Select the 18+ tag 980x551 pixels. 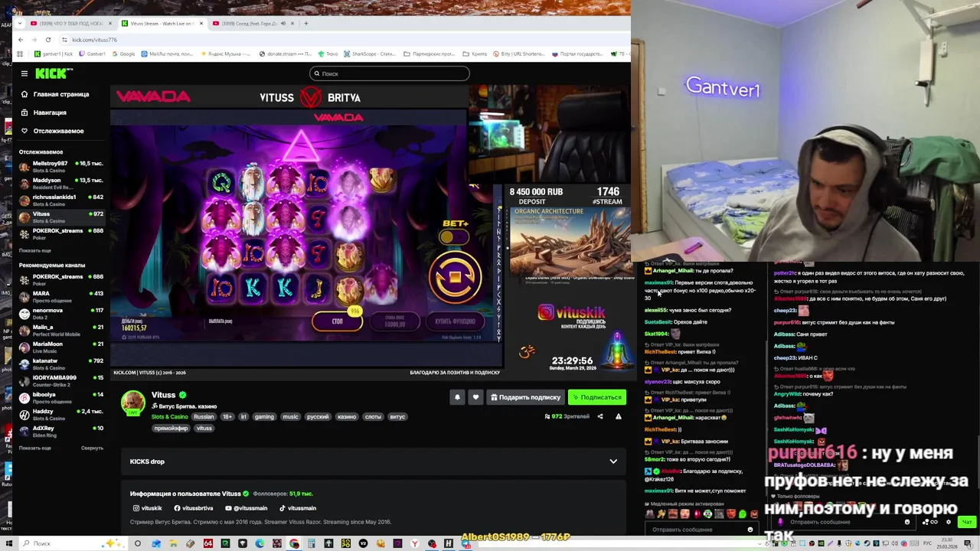point(227,417)
